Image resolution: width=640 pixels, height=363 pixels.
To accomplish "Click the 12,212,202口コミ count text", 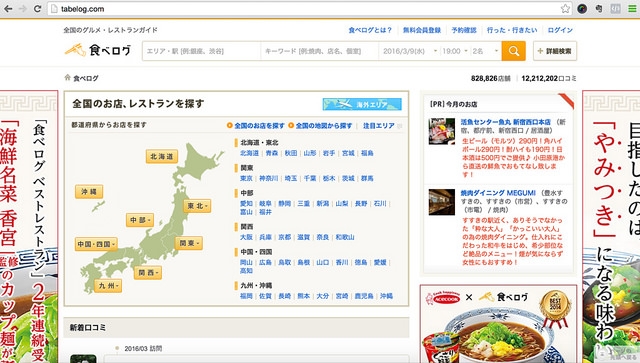I will [549, 78].
